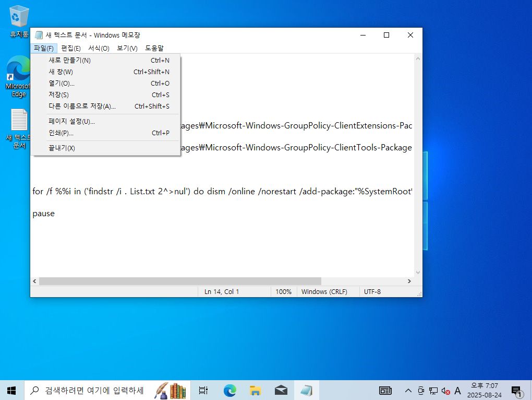532x400 pixels.
Task: Select 열기(O)... to open a file
Action: click(x=106, y=84)
